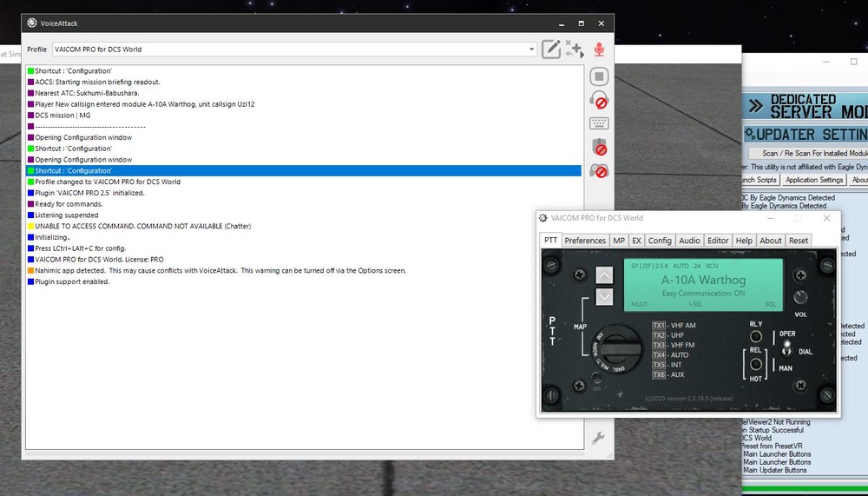Select TX1 VHF AM entry
Viewport: 868px width, 496px height.
pos(674,325)
